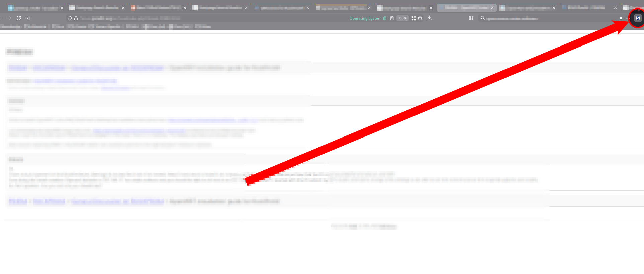Close the currently highlighted active tab
644x274 pixels.
[x=492, y=8]
